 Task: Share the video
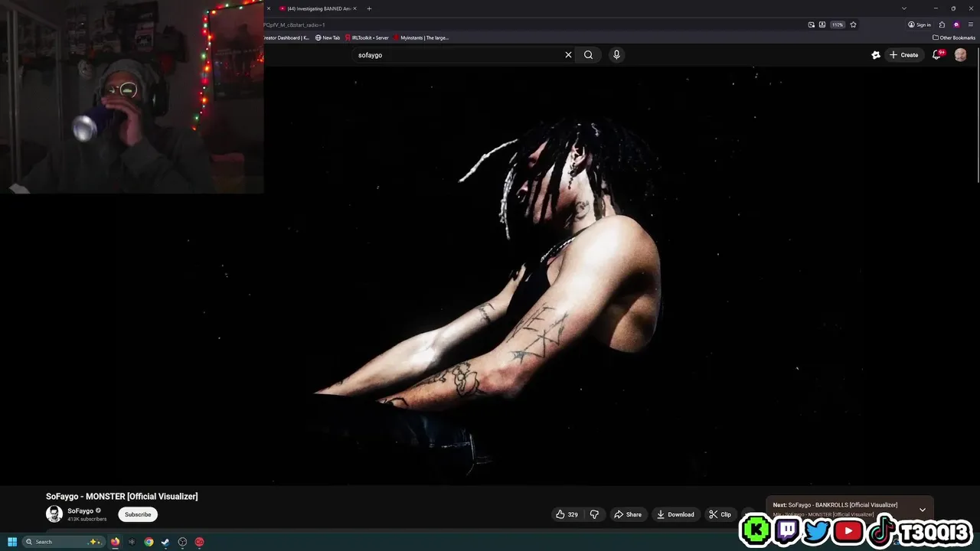(628, 514)
